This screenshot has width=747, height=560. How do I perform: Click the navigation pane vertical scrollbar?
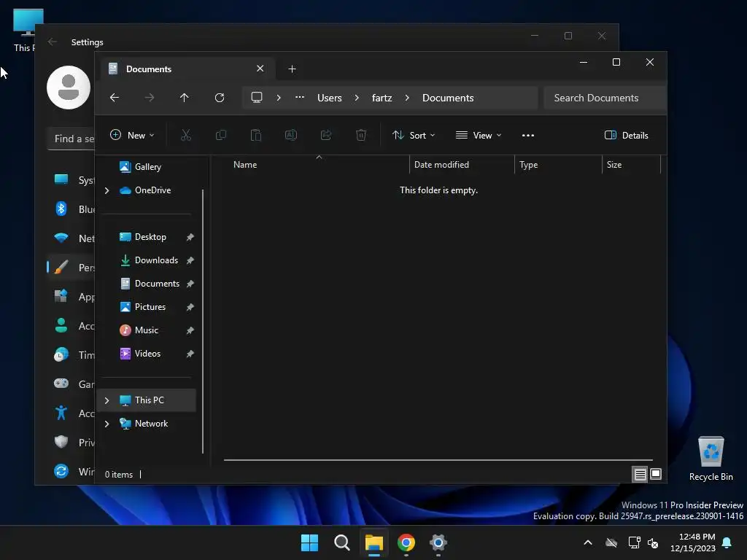tap(203, 322)
